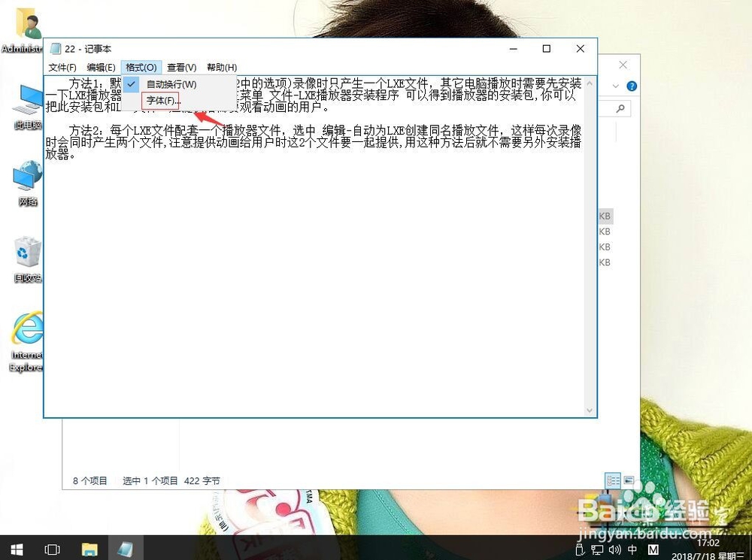
Task: Open the 查看(V) menu in Notepad
Action: [x=180, y=67]
